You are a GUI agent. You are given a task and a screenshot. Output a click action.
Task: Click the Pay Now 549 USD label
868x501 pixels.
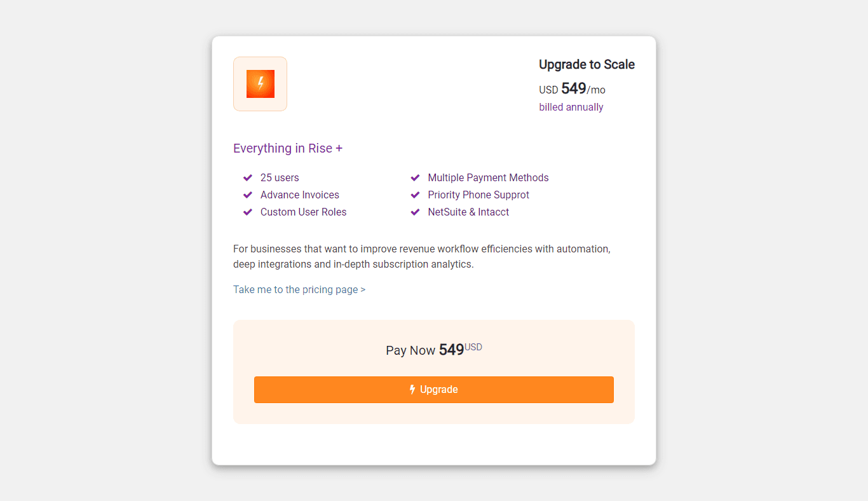(433, 349)
